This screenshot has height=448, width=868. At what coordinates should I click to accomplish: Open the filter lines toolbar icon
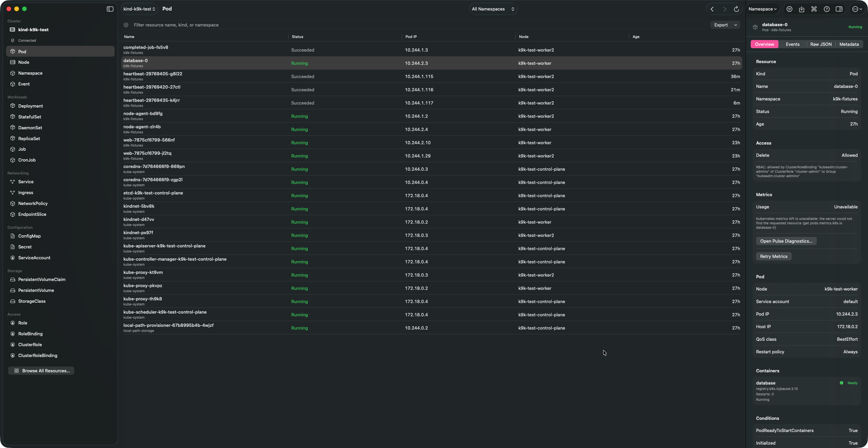pyautogui.click(x=789, y=9)
